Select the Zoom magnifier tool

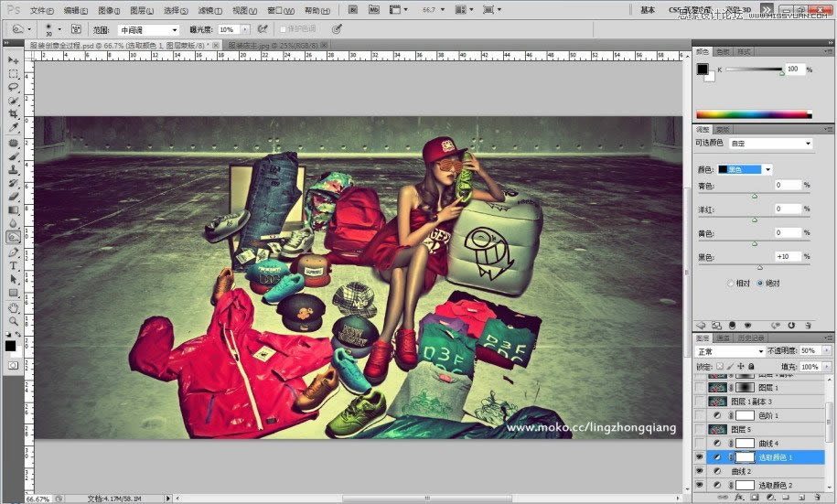point(14,321)
